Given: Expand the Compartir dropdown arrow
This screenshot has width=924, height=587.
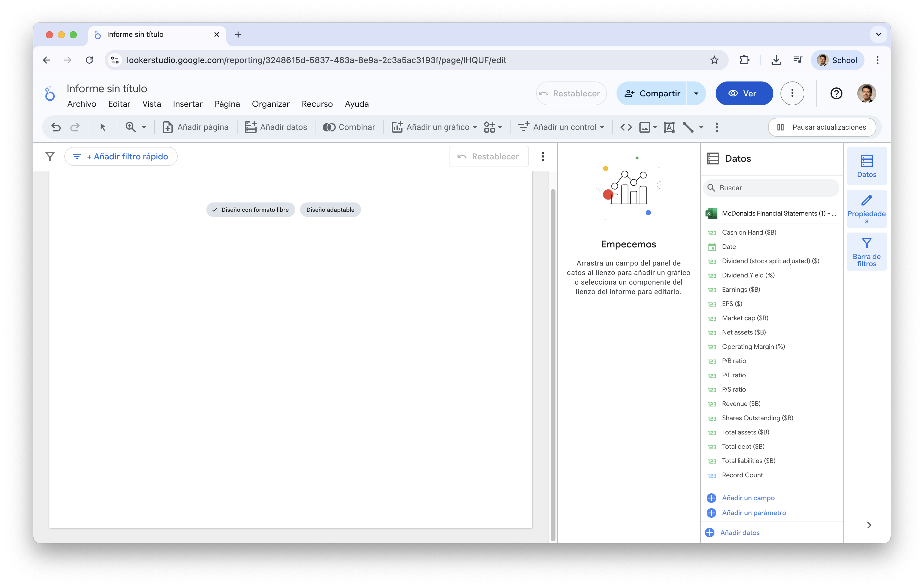Looking at the screenshot, I should 696,94.
